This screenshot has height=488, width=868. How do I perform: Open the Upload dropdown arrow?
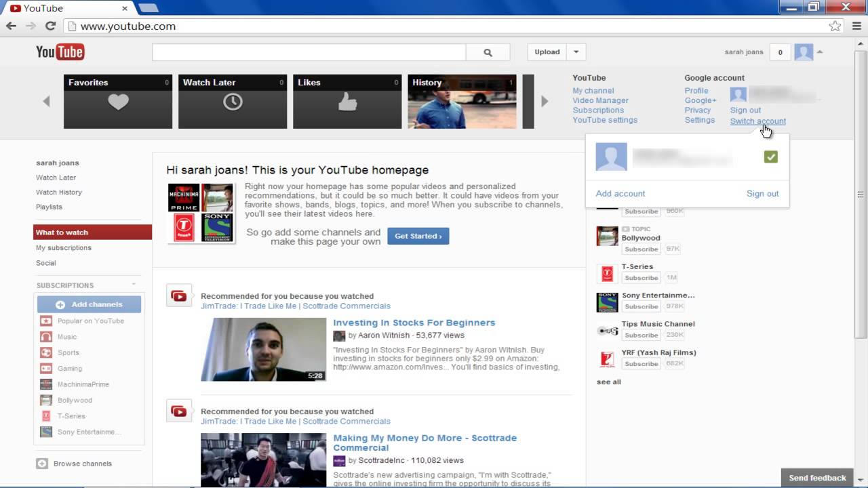point(576,52)
